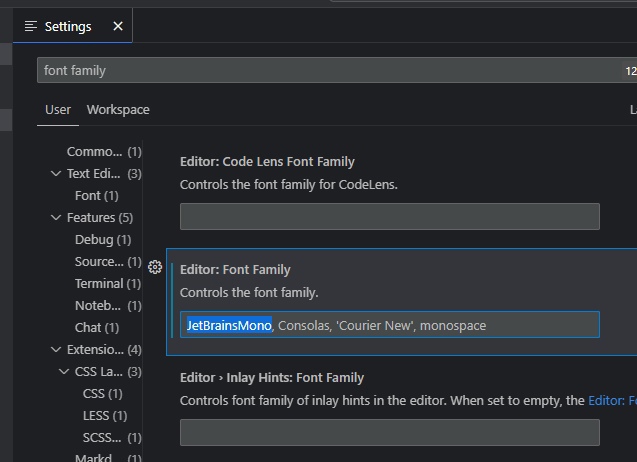
Task: Select Commonly Used (1) in settings tree
Action: coord(104,152)
